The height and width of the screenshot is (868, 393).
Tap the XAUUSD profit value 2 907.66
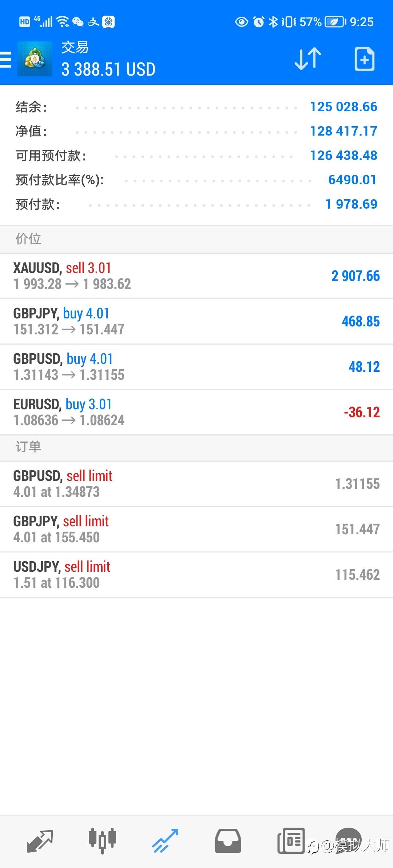(356, 276)
